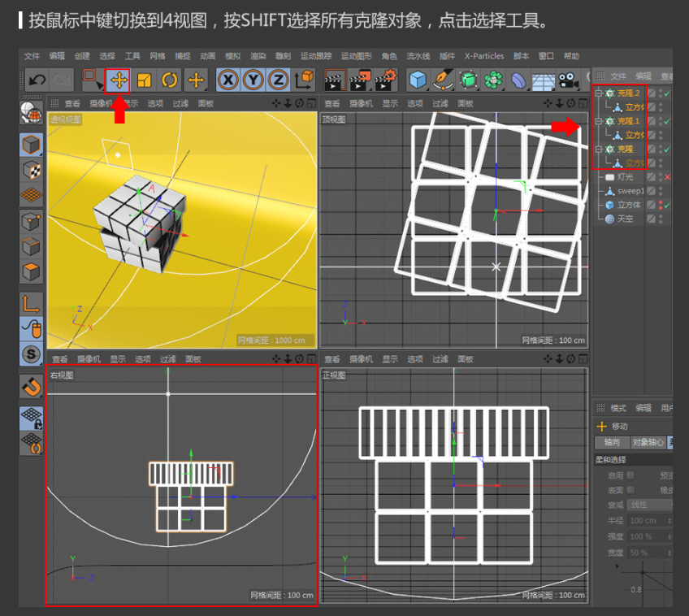This screenshot has width=689, height=616.
Task: Select the Rotate tool icon
Action: coord(169,80)
